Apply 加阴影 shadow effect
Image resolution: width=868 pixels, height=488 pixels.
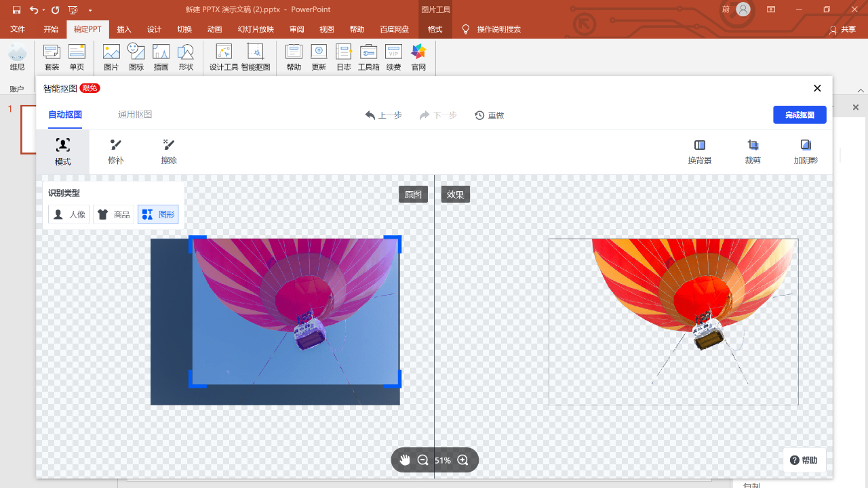pos(805,150)
